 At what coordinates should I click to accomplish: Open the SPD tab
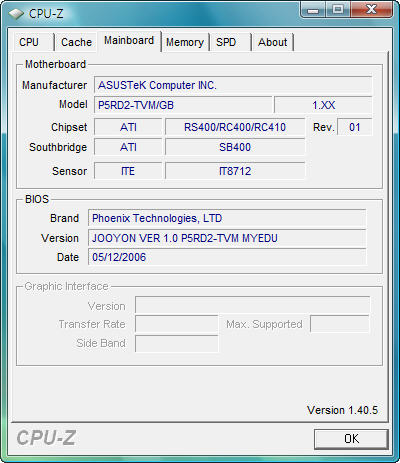click(x=229, y=42)
